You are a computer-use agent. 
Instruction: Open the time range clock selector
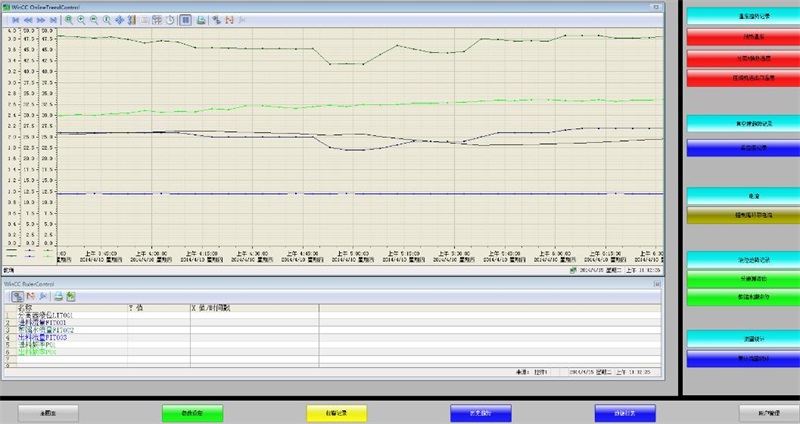click(170, 19)
